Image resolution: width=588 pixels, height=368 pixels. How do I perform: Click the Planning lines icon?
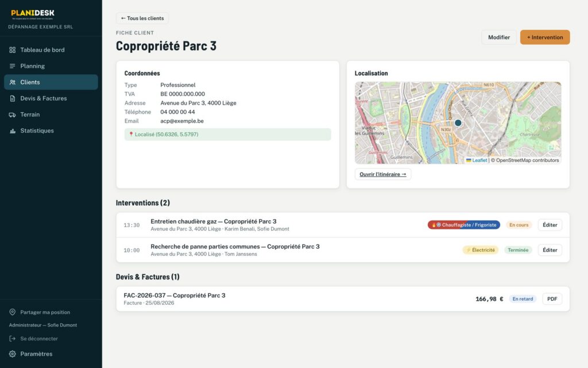(13, 66)
